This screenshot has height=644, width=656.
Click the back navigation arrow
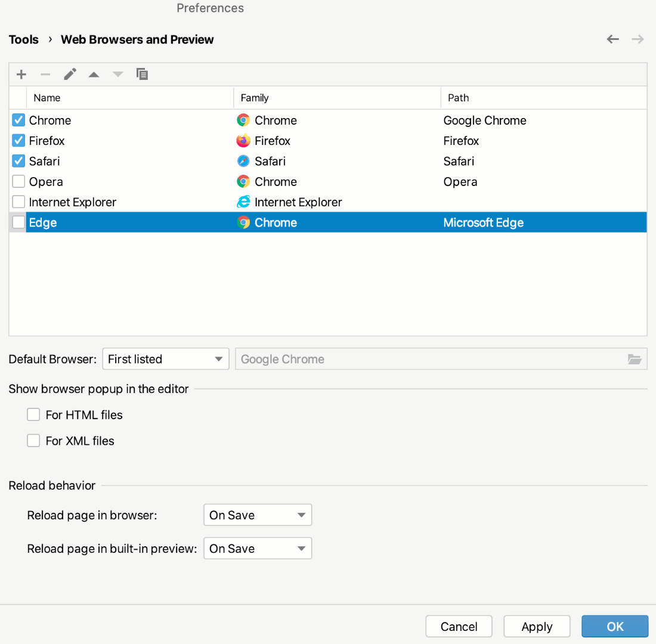(612, 39)
